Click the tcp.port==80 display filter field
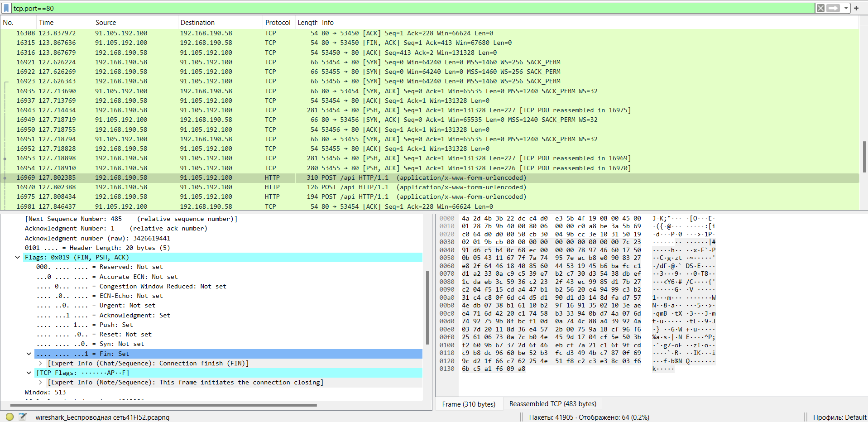Image resolution: width=868 pixels, height=422 pixels. coord(408,8)
